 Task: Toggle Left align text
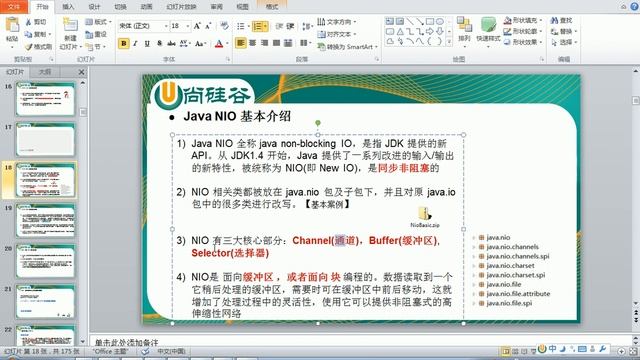coord(241,43)
